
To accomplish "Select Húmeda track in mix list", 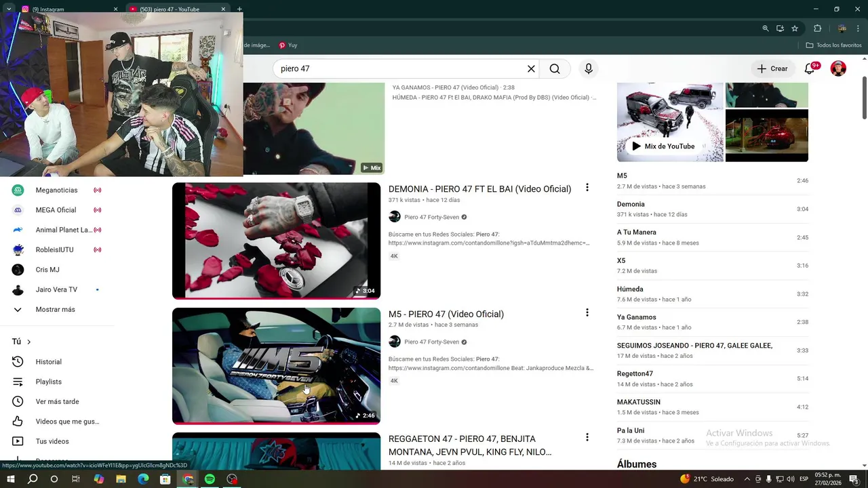I will tap(712, 293).
